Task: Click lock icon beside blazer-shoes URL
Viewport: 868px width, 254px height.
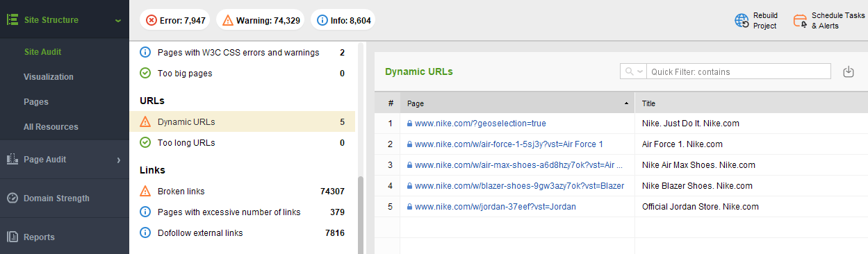Action: (409, 186)
